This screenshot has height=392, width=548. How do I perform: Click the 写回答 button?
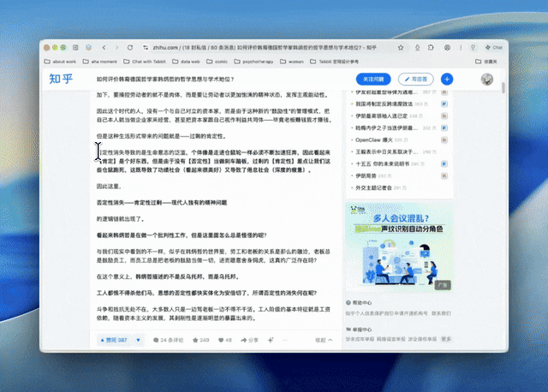[x=416, y=80]
